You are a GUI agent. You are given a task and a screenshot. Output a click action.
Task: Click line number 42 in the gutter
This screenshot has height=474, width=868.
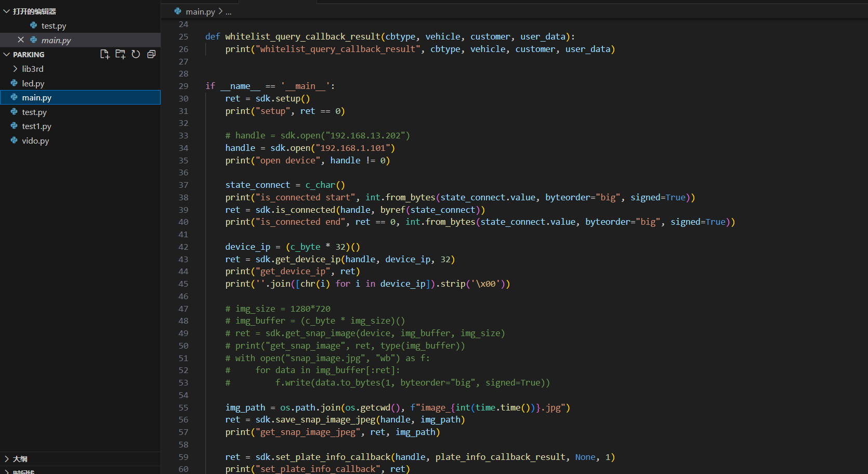pyautogui.click(x=183, y=247)
